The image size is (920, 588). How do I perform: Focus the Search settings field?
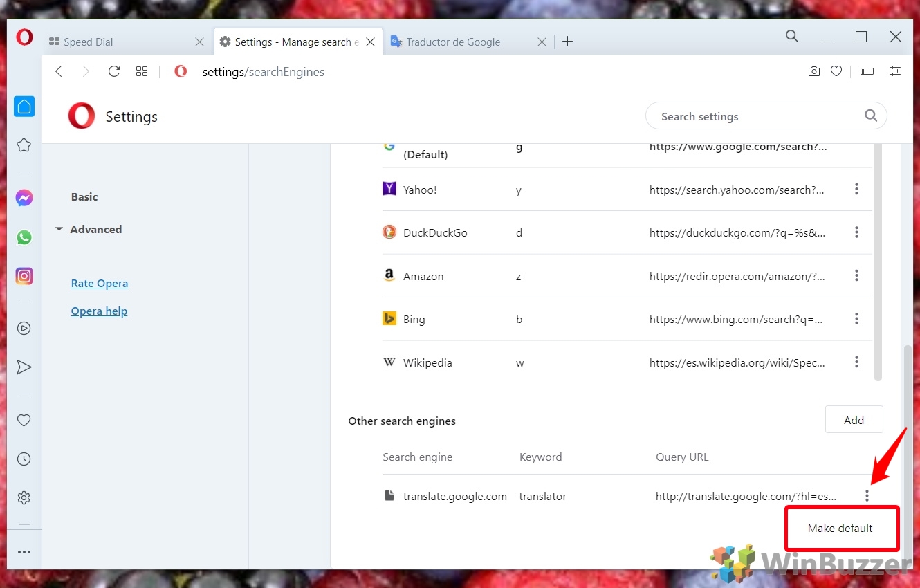pyautogui.click(x=766, y=116)
